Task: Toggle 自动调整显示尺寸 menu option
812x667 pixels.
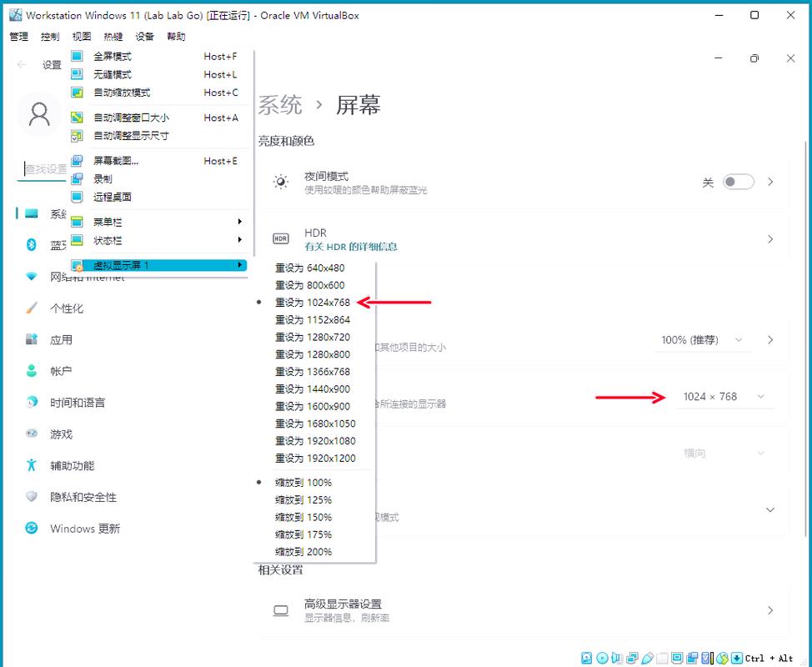Action: pos(131,136)
